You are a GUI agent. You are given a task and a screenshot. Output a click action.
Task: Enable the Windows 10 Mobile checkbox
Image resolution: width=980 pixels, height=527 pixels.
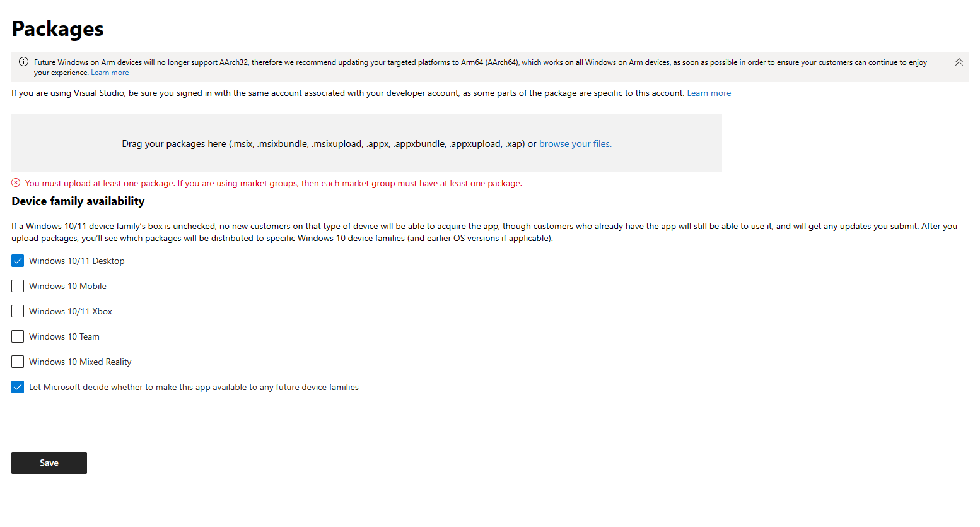(18, 286)
